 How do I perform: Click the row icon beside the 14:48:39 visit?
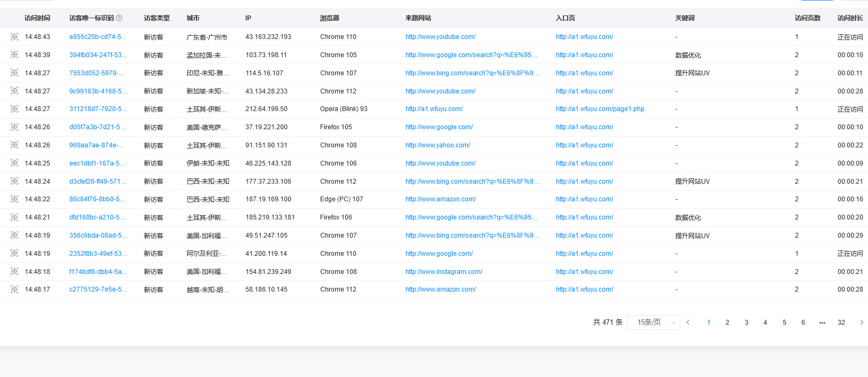click(x=14, y=55)
